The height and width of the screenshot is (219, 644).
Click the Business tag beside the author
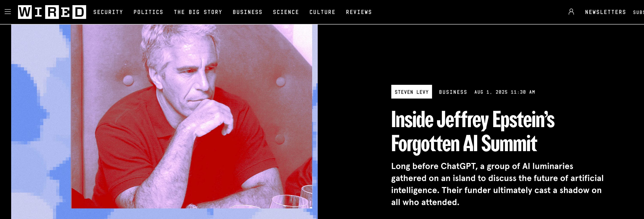453,92
